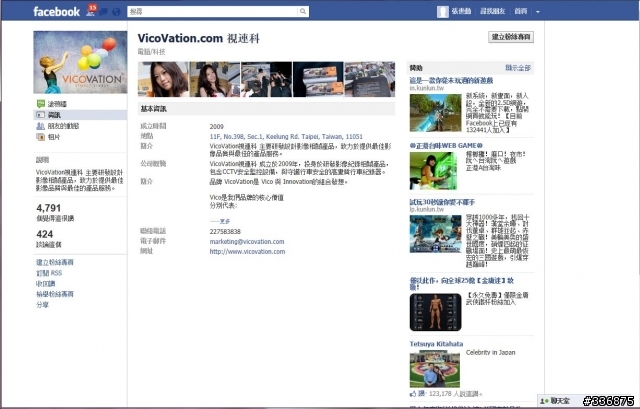Click marketing@vicovation.com email link
This screenshot has height=409, width=640.
[247, 242]
